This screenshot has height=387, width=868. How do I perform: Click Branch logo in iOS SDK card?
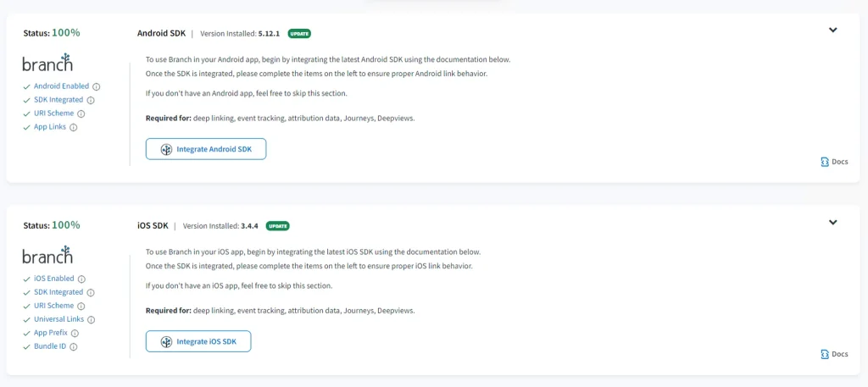(x=47, y=255)
